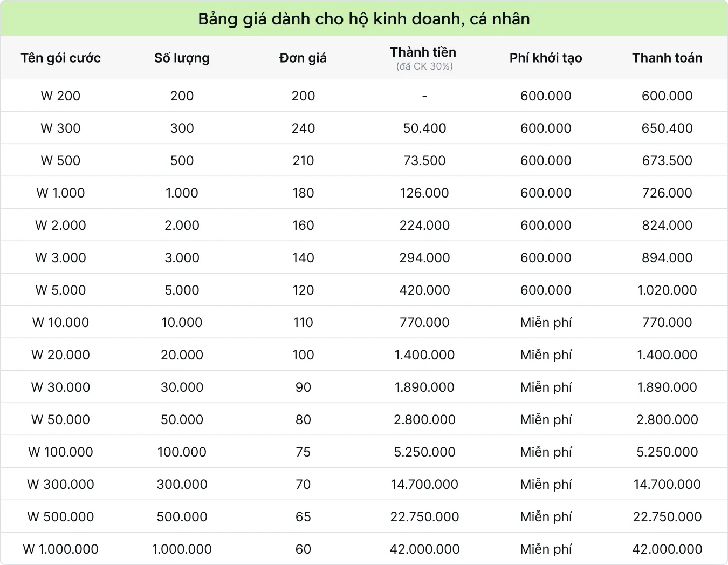Click the table title 'Bảng giá dành cho hộ kinh doanh, cá nhân'
The height and width of the screenshot is (565, 728).
point(364,19)
